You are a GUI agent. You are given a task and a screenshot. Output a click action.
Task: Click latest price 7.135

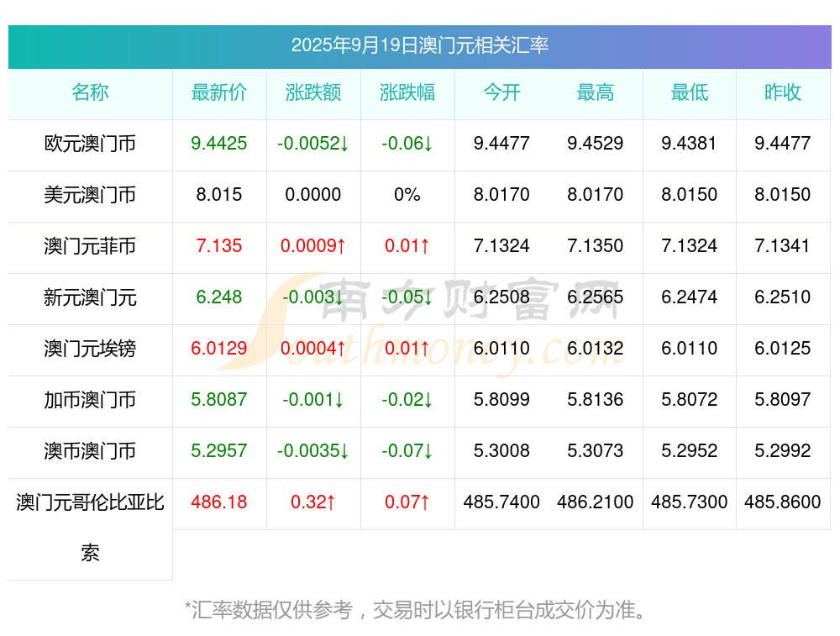coord(219,245)
